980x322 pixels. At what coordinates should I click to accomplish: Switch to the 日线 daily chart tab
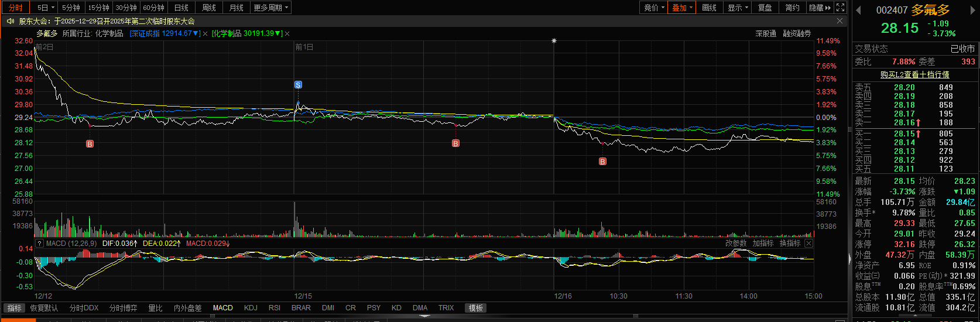[x=181, y=8]
